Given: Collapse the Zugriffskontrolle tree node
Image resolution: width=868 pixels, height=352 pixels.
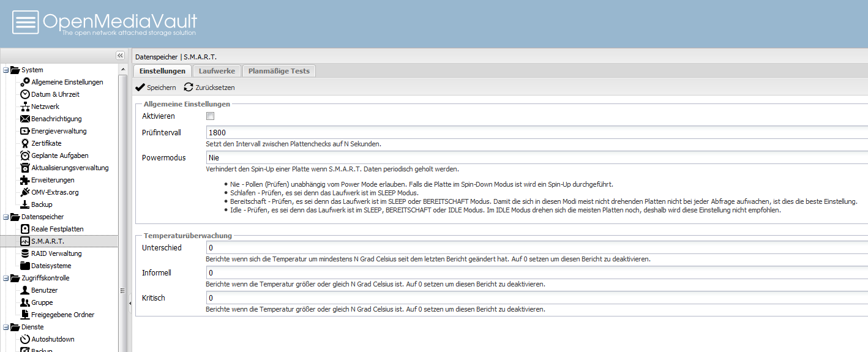Looking at the screenshot, I should point(6,278).
